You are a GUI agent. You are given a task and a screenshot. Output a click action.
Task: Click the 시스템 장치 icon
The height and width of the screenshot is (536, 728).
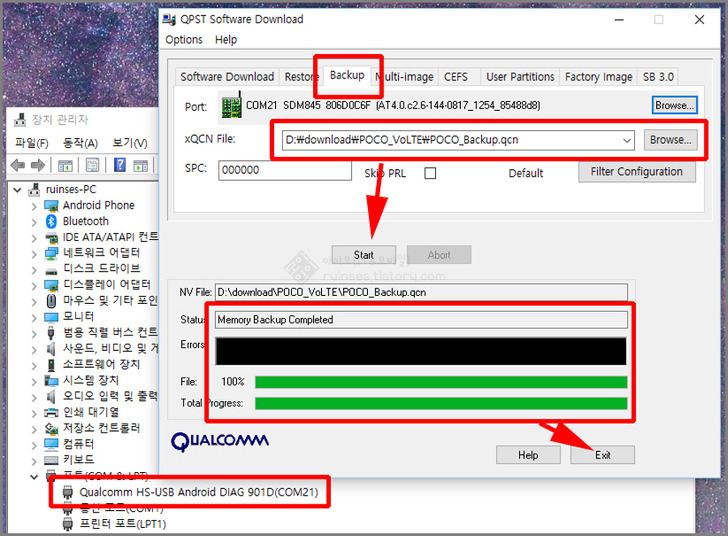[x=51, y=380]
